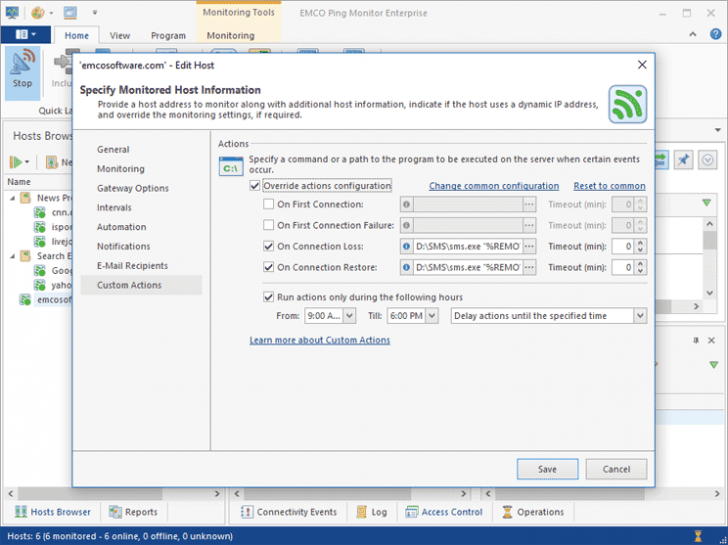Switch to the Monitoring ribbon tab
This screenshot has width=728, height=545.
pos(231,35)
